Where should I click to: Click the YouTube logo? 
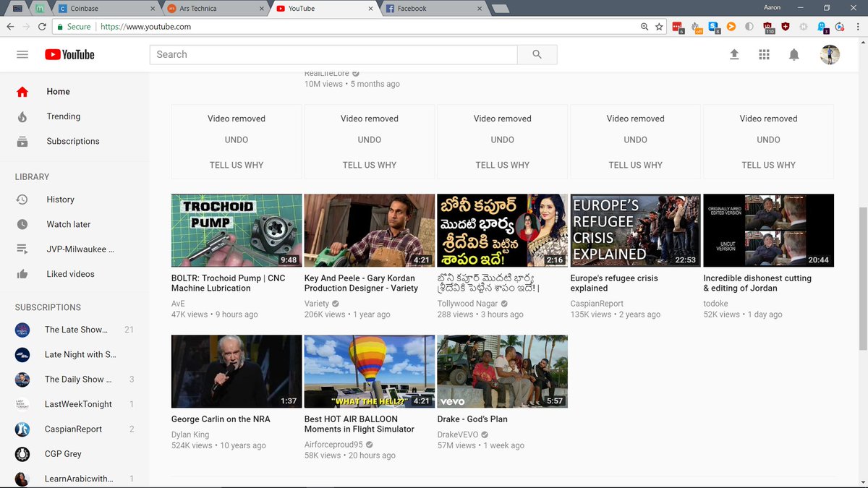click(x=69, y=54)
